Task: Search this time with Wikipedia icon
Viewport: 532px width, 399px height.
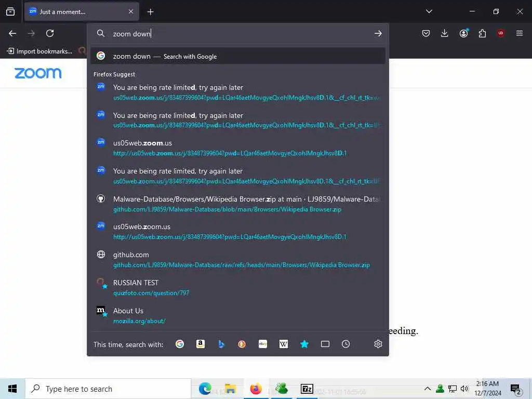Action: click(283, 344)
